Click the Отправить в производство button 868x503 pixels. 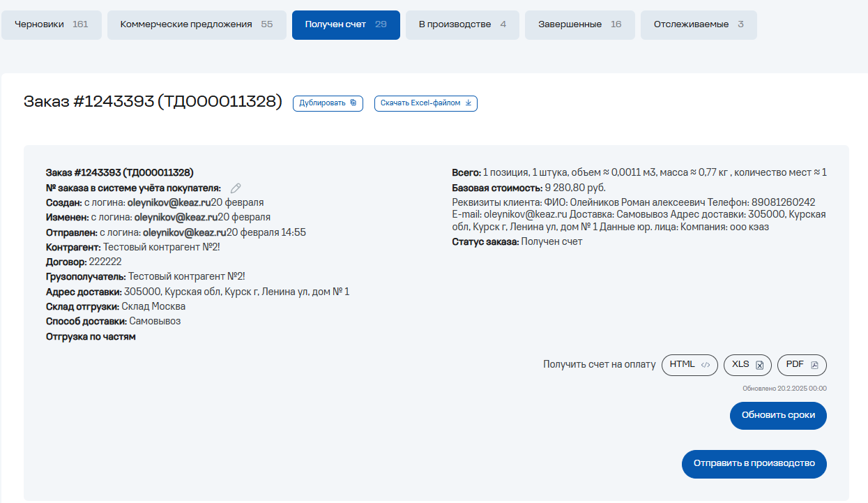pyautogui.click(x=754, y=464)
